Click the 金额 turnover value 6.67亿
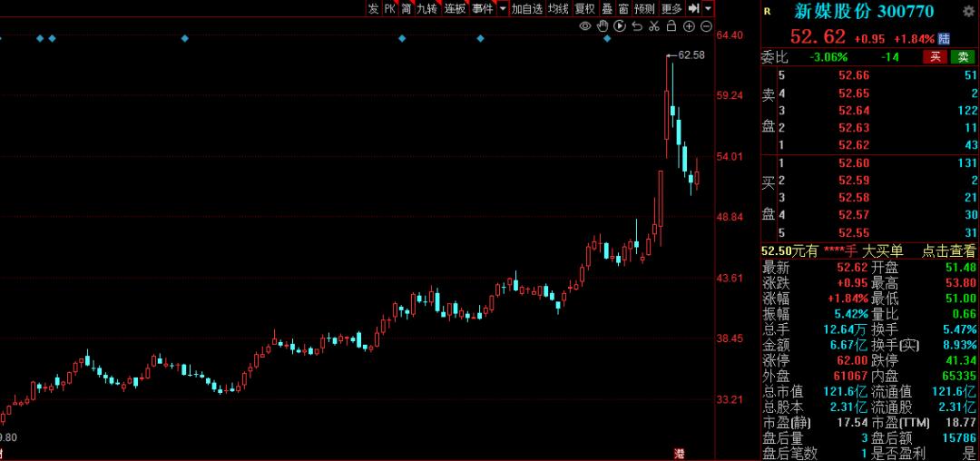This screenshot has width=980, height=461. click(848, 345)
